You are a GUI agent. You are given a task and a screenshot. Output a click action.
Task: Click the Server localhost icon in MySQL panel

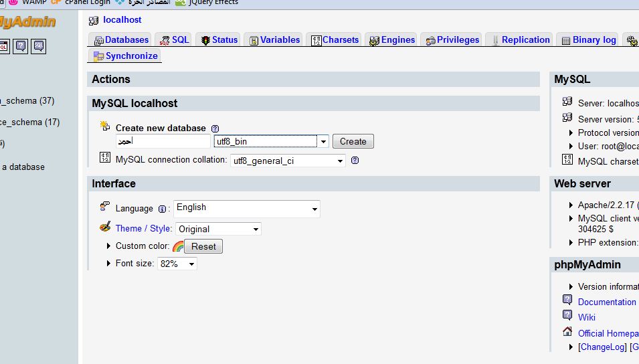pos(567,101)
